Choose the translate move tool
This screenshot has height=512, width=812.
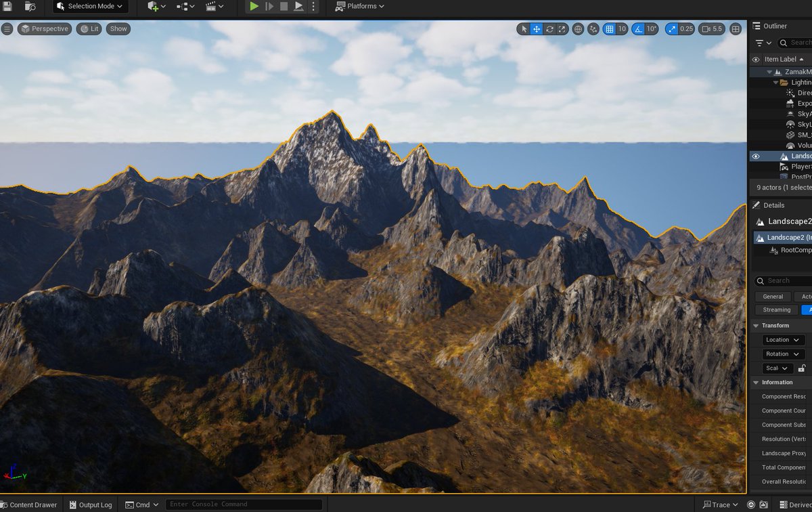[x=536, y=29]
